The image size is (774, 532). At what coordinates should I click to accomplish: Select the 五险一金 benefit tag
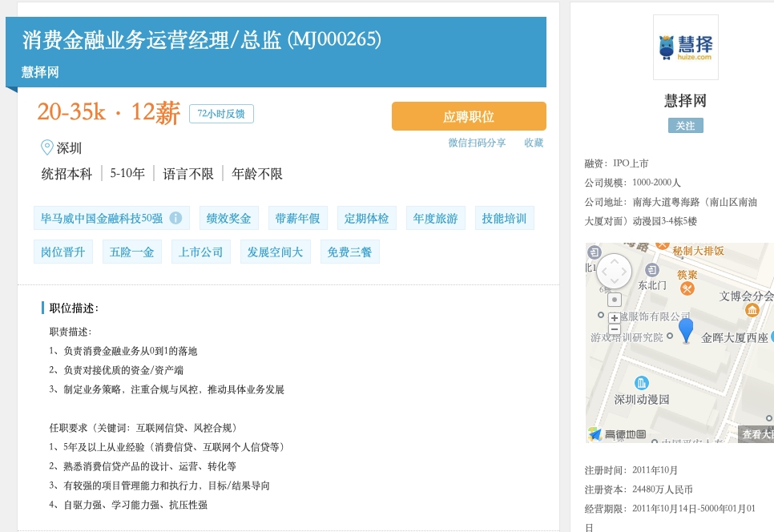(131, 252)
